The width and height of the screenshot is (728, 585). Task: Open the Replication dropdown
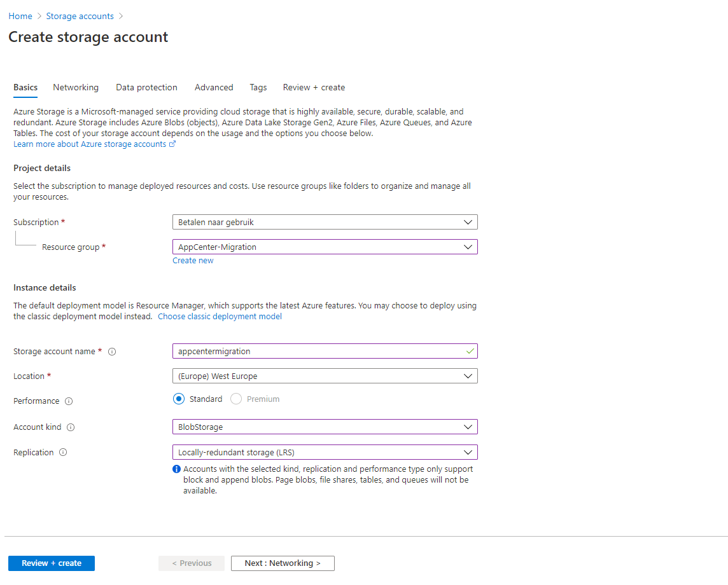(325, 452)
